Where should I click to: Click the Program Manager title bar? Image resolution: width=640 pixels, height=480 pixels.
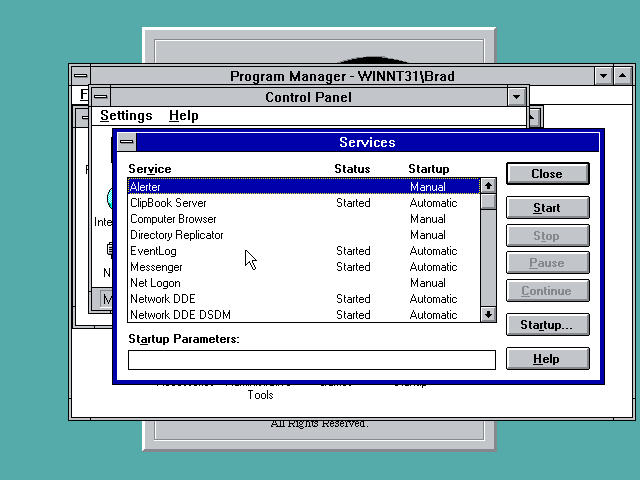click(x=342, y=76)
